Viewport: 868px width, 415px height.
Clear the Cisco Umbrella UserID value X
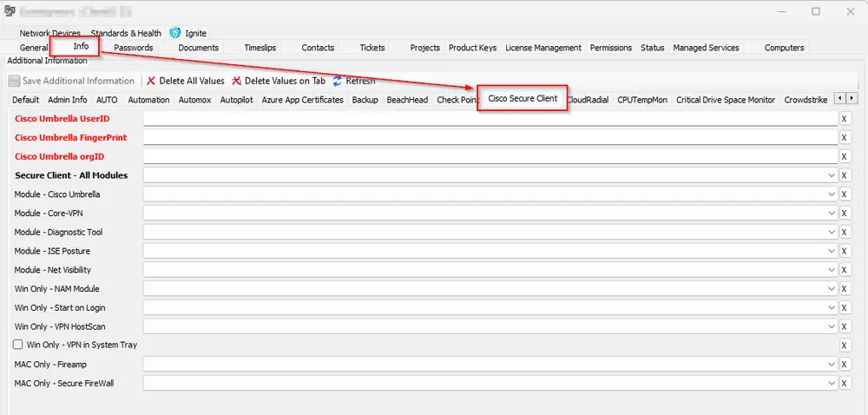point(845,119)
